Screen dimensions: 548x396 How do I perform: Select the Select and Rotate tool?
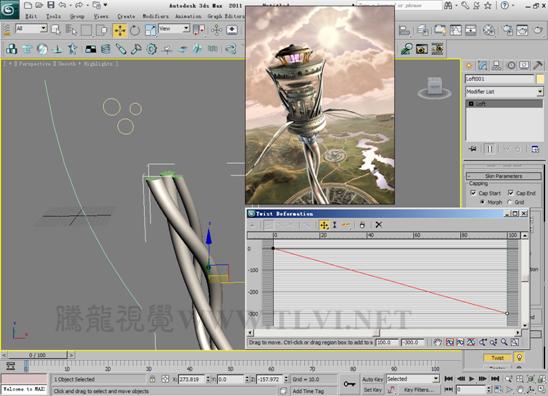[135, 30]
